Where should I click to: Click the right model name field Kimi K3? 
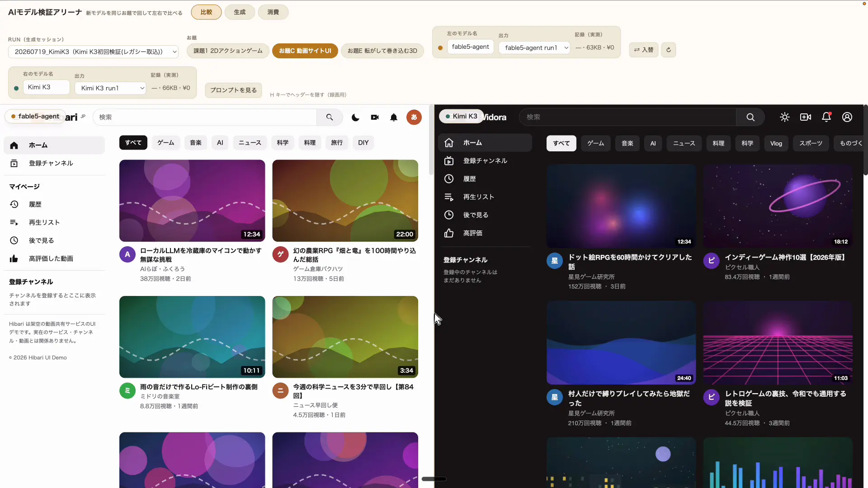click(46, 87)
